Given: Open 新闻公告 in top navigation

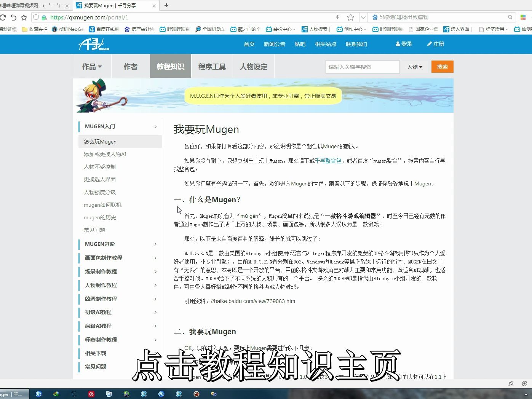Looking at the screenshot, I should tap(275, 44).
